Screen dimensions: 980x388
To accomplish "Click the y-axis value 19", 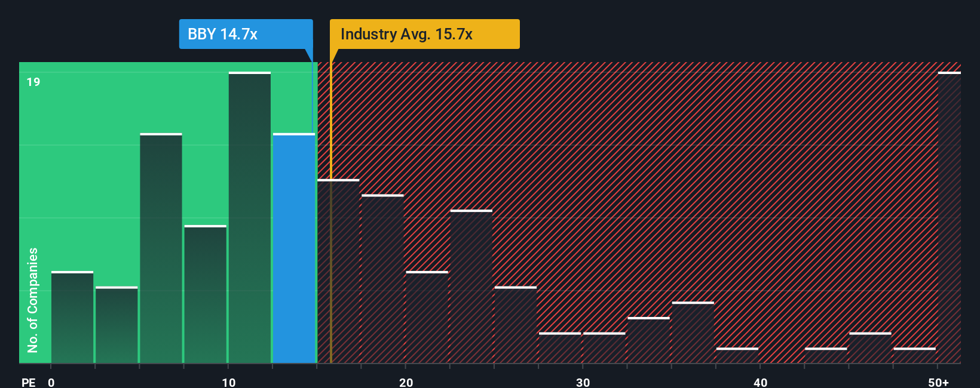I will click(x=33, y=82).
